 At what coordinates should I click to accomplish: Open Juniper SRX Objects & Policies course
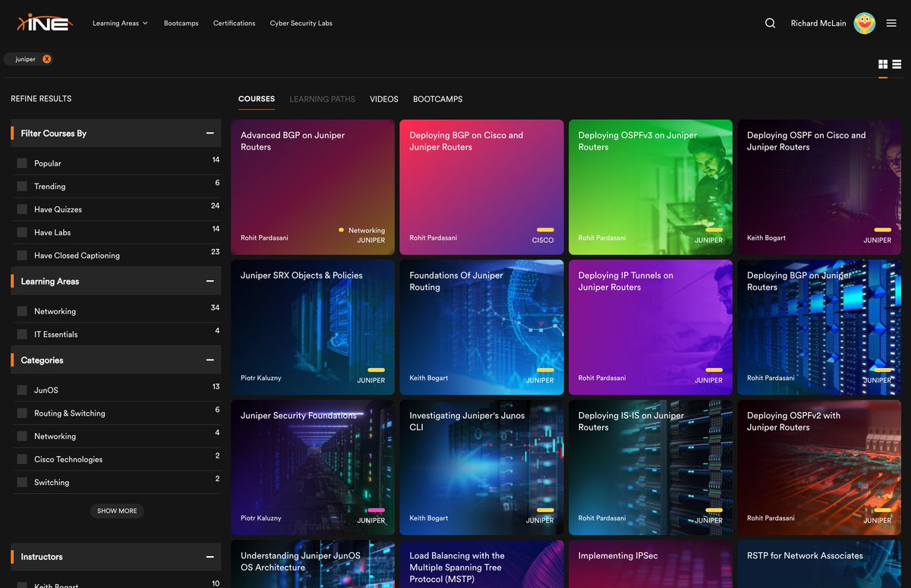coord(313,328)
